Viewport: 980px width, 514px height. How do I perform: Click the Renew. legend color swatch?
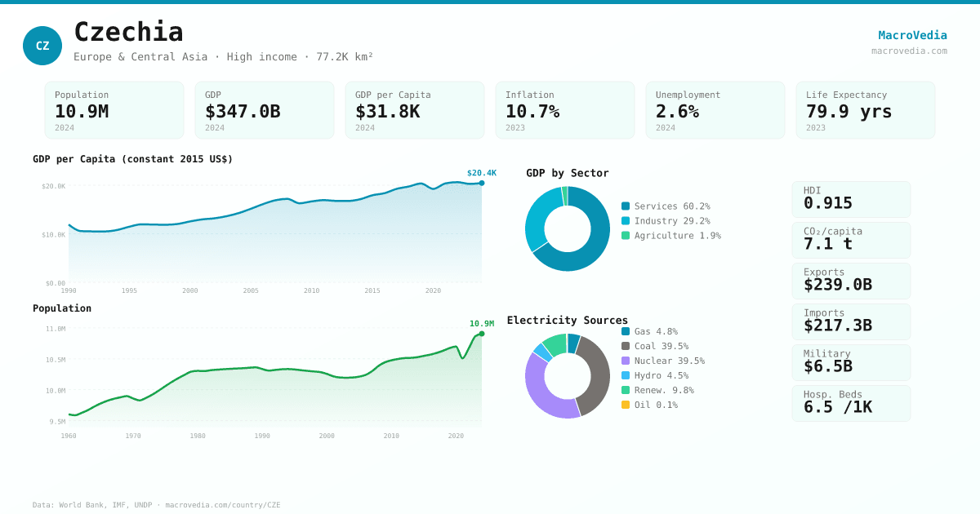coord(626,390)
